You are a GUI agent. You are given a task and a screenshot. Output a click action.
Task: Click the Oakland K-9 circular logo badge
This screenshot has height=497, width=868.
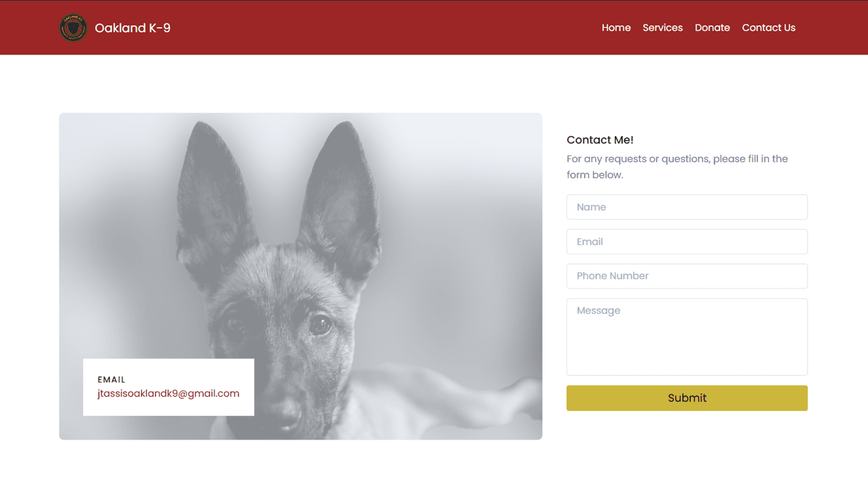[x=74, y=28]
